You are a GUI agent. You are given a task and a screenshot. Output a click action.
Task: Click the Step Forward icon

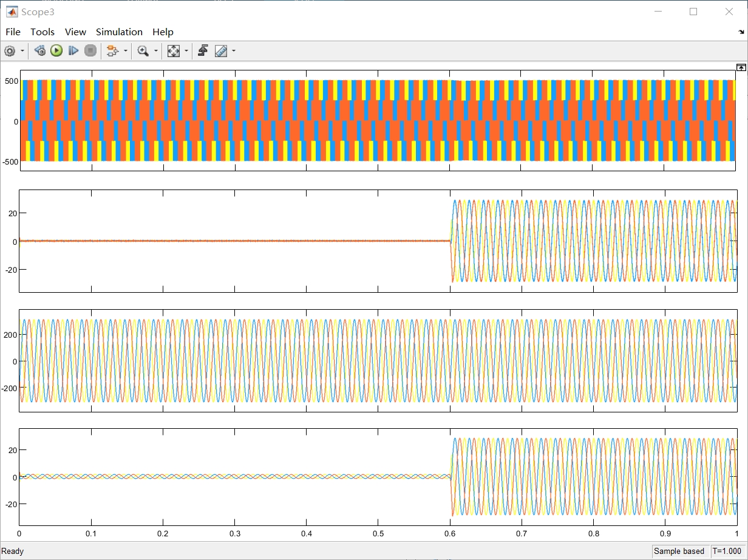click(x=73, y=51)
